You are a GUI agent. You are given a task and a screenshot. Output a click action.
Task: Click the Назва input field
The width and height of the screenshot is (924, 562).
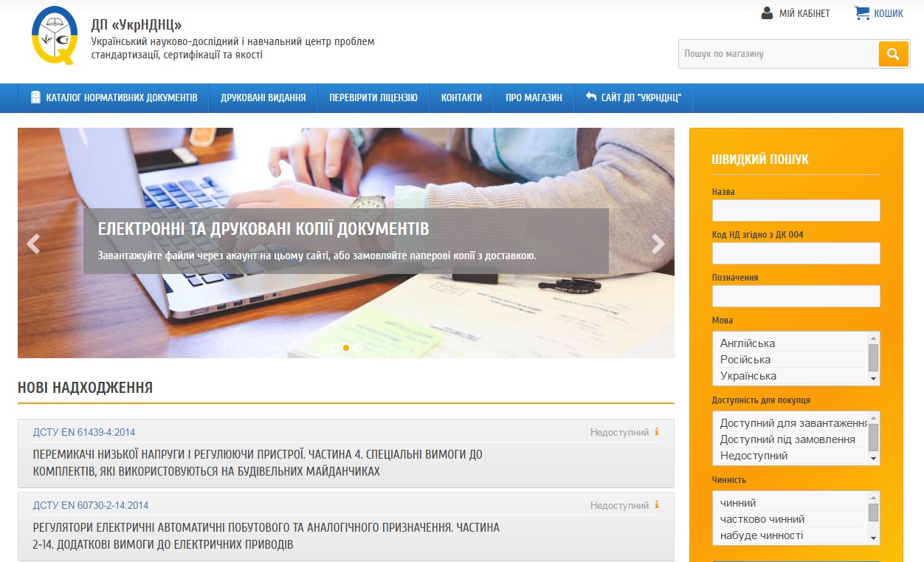coord(796,210)
